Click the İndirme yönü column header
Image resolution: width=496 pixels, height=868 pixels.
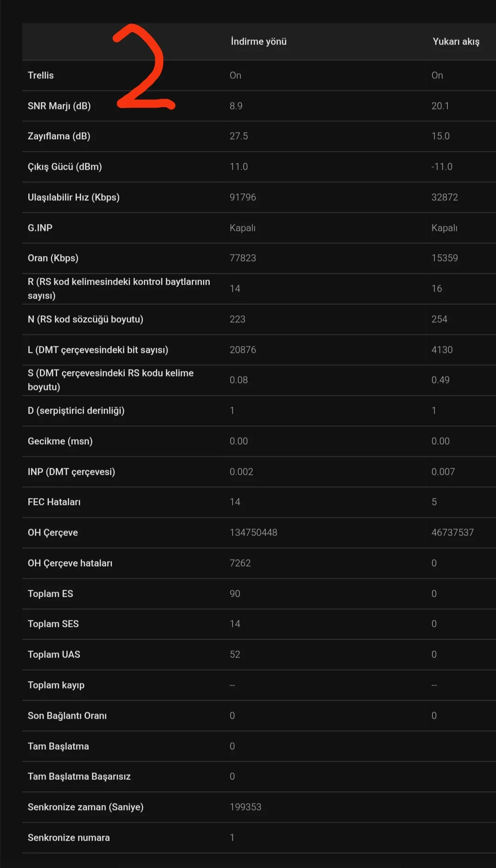point(258,42)
